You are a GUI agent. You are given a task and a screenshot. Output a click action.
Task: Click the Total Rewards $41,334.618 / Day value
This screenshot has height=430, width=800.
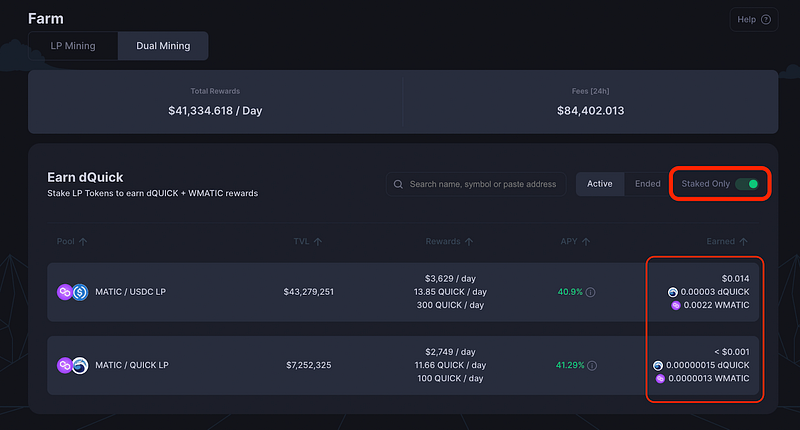[x=215, y=111]
